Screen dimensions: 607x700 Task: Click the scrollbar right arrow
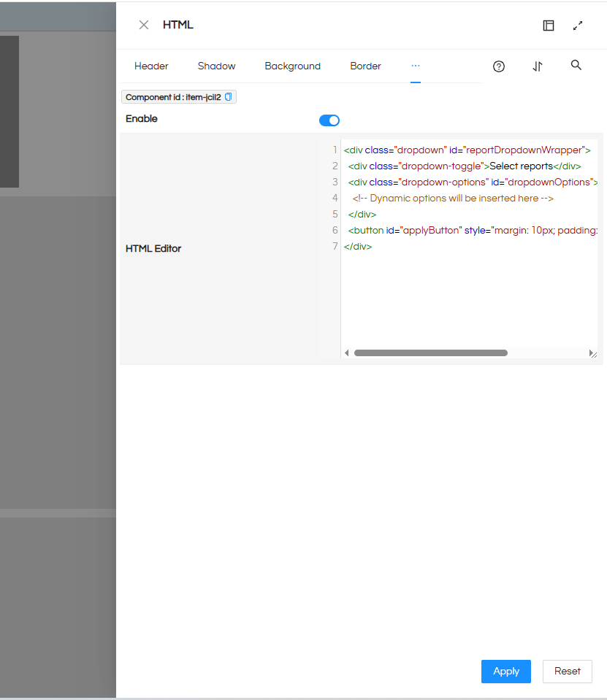click(x=590, y=353)
